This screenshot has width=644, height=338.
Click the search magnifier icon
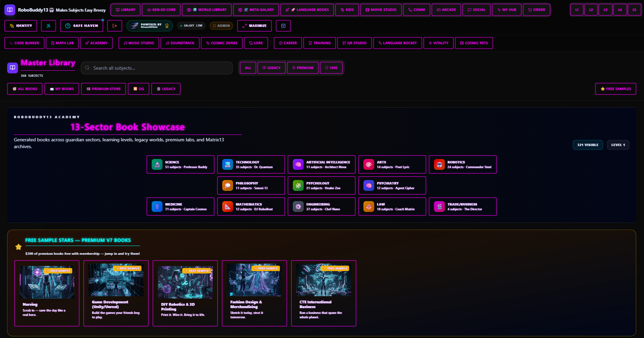(x=87, y=68)
